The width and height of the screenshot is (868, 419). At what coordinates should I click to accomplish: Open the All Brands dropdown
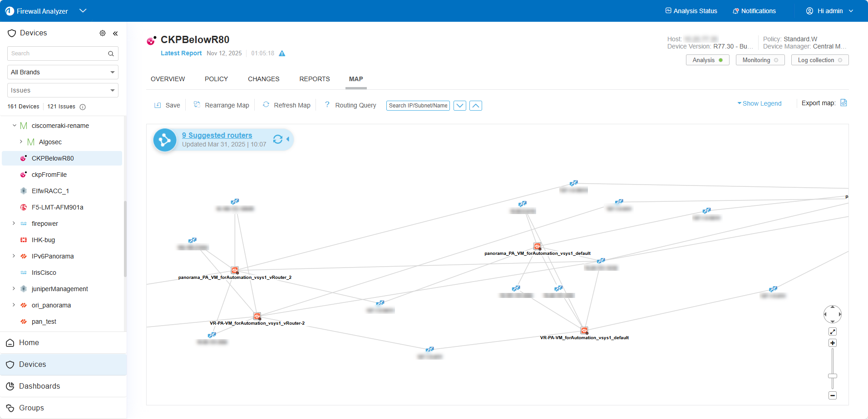pyautogui.click(x=63, y=72)
